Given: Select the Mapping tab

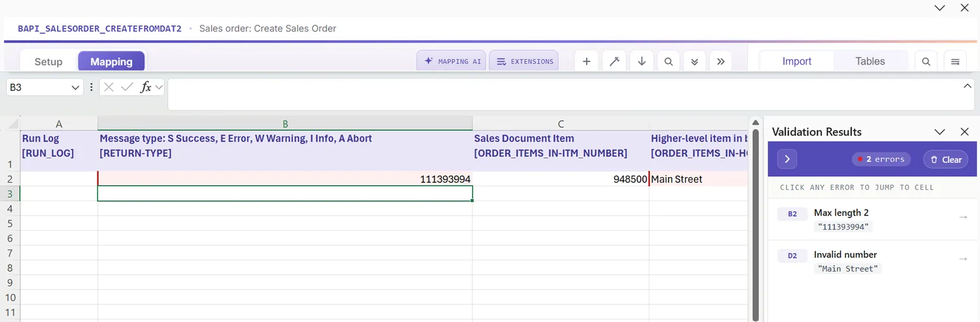Looking at the screenshot, I should click(x=111, y=61).
